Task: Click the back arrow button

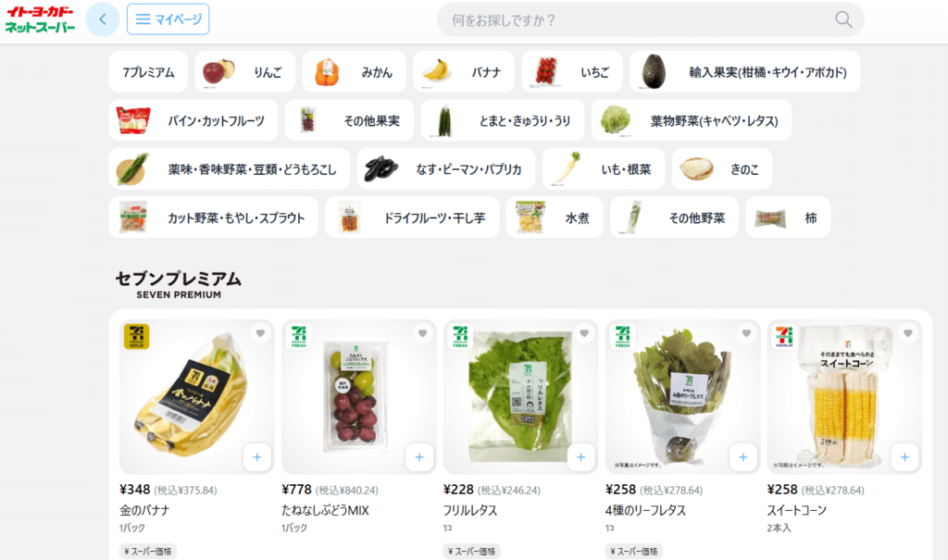Action: [x=102, y=19]
